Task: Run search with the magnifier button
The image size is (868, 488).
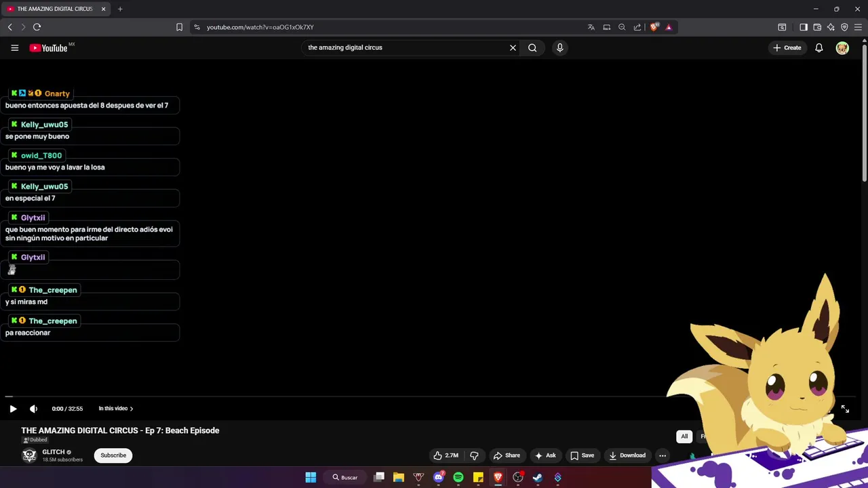Action: (x=532, y=47)
